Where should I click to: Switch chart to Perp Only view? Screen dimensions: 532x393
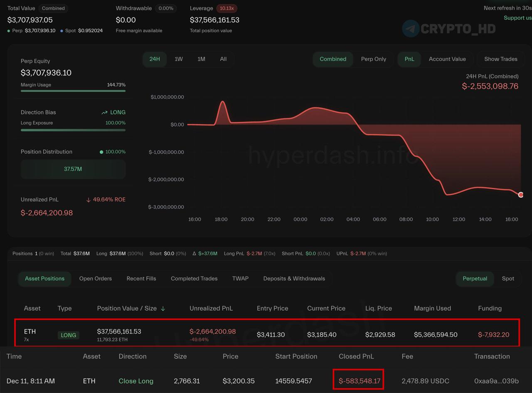(x=373, y=59)
